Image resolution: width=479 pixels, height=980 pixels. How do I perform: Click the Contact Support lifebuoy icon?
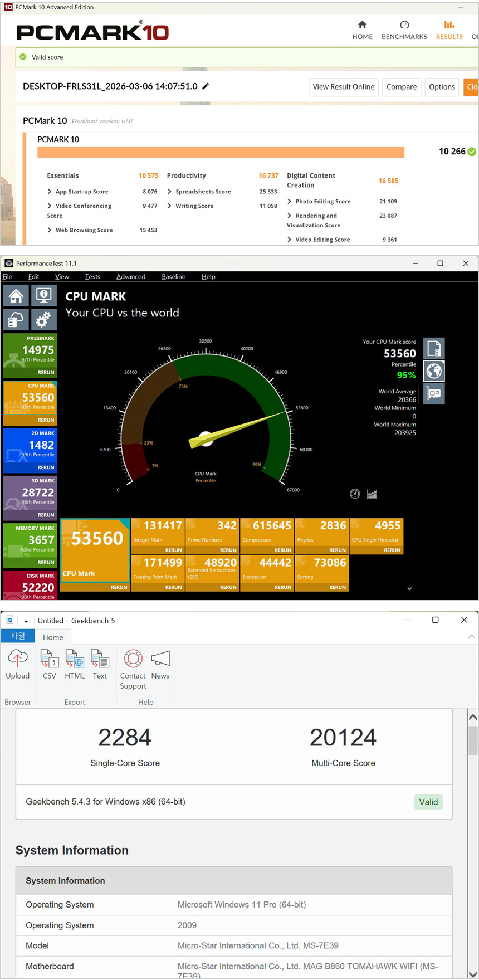click(133, 659)
